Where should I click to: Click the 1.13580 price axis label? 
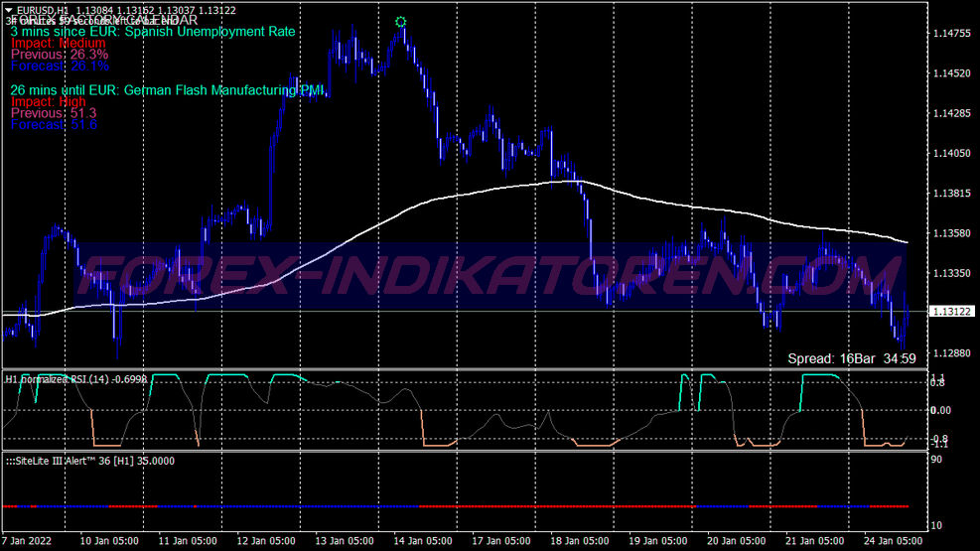tap(952, 233)
